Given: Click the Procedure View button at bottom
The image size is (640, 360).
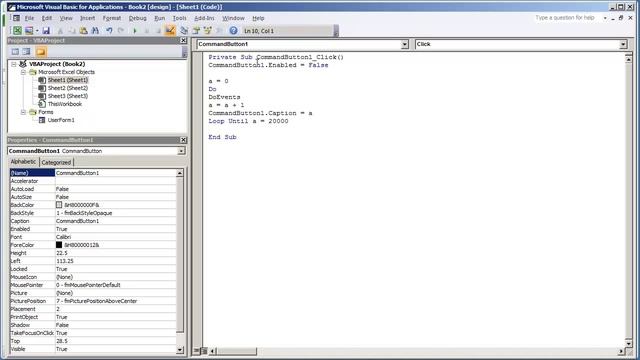Looking at the screenshot, I should click(197, 351).
